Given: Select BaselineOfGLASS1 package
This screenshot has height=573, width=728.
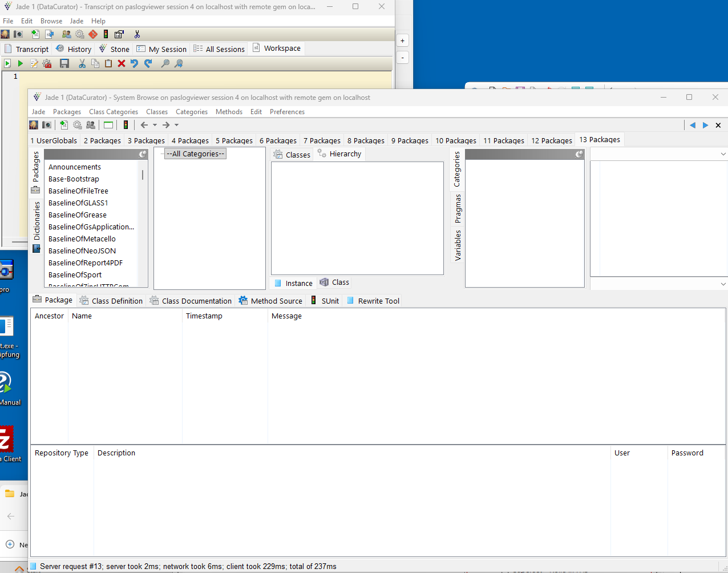Looking at the screenshot, I should coord(78,203).
